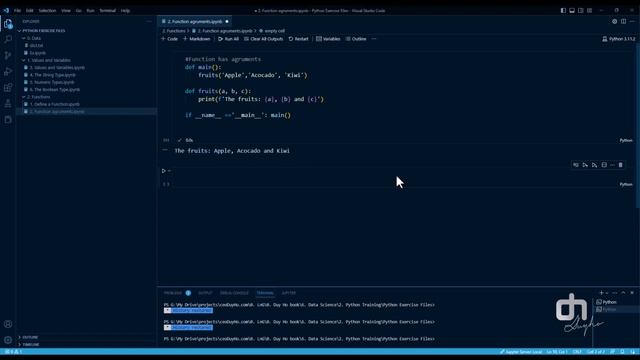
Task: Open the Help menu
Action: pyautogui.click(x=125, y=11)
